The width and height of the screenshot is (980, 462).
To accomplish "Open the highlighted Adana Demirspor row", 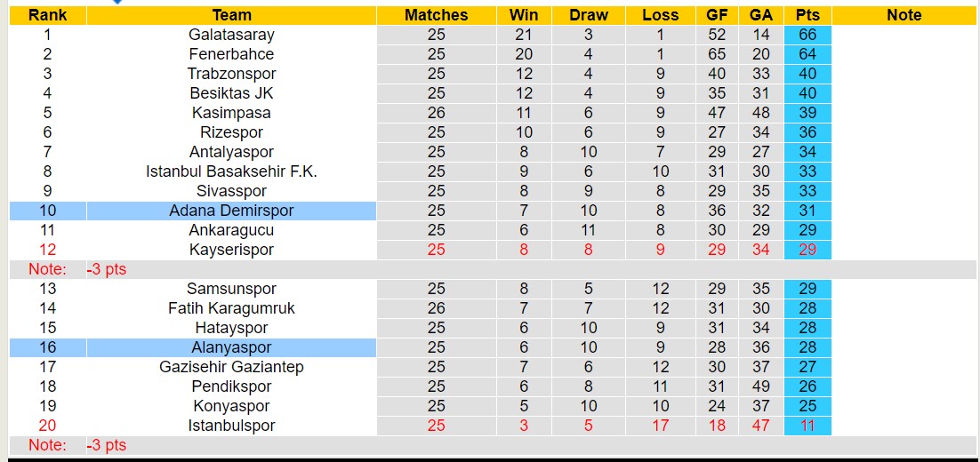I will click(x=231, y=211).
